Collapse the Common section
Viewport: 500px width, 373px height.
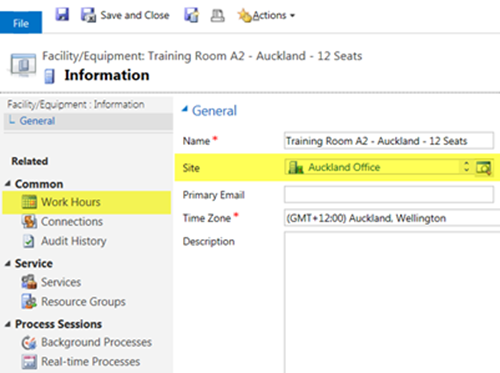[x=8, y=184]
